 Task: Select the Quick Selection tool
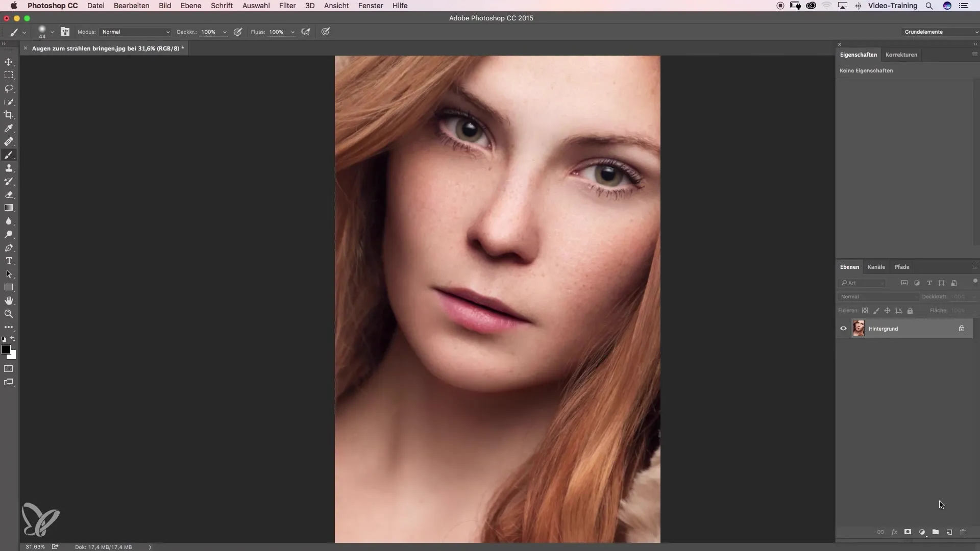(x=9, y=102)
